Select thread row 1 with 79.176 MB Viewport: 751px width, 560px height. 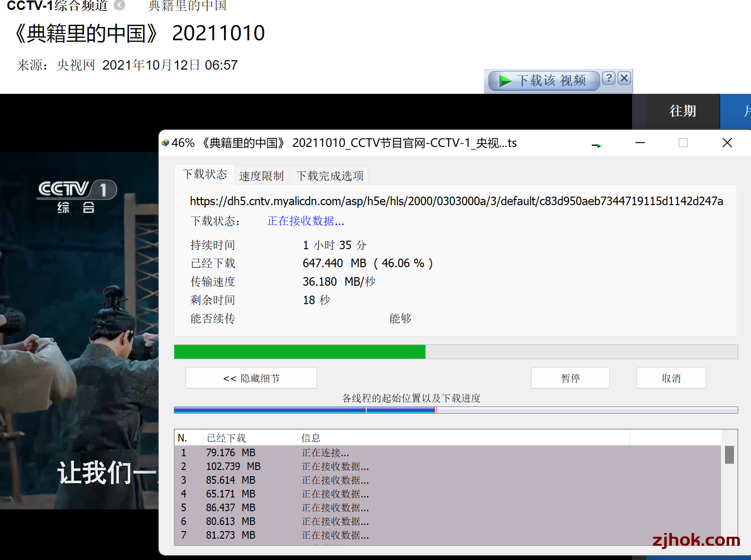click(448, 453)
